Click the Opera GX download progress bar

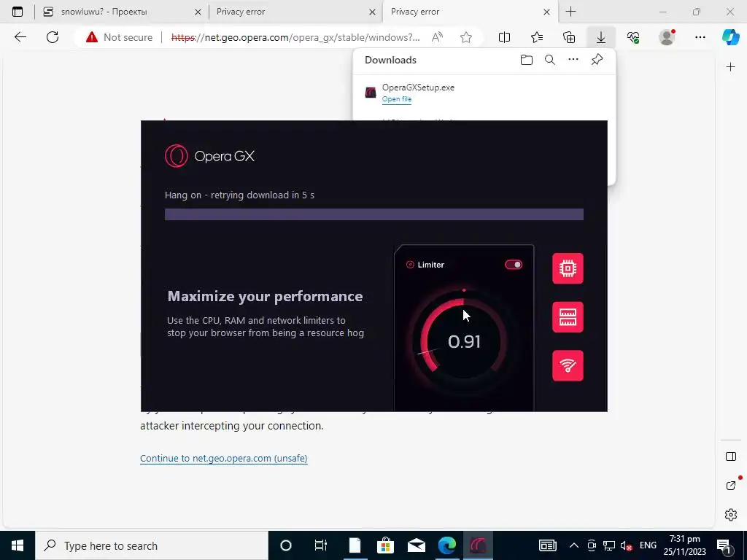tap(374, 214)
